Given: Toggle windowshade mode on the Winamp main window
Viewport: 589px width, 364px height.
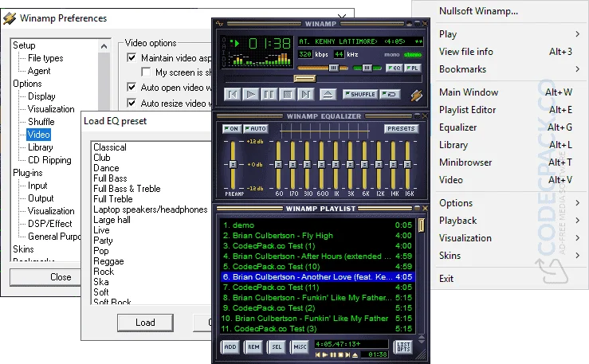Looking at the screenshot, I should (417, 24).
